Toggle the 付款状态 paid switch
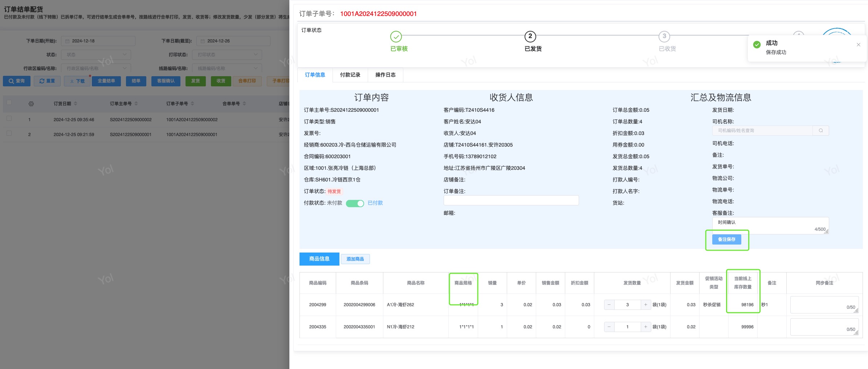The image size is (868, 369). point(355,204)
